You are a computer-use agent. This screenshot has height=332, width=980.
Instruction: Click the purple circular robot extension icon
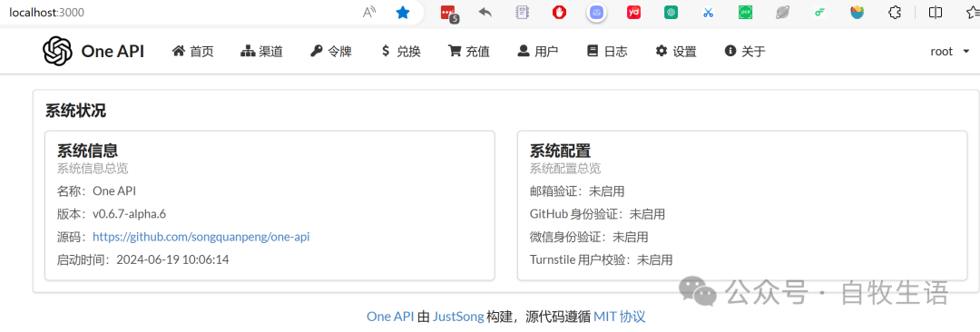[x=597, y=12]
